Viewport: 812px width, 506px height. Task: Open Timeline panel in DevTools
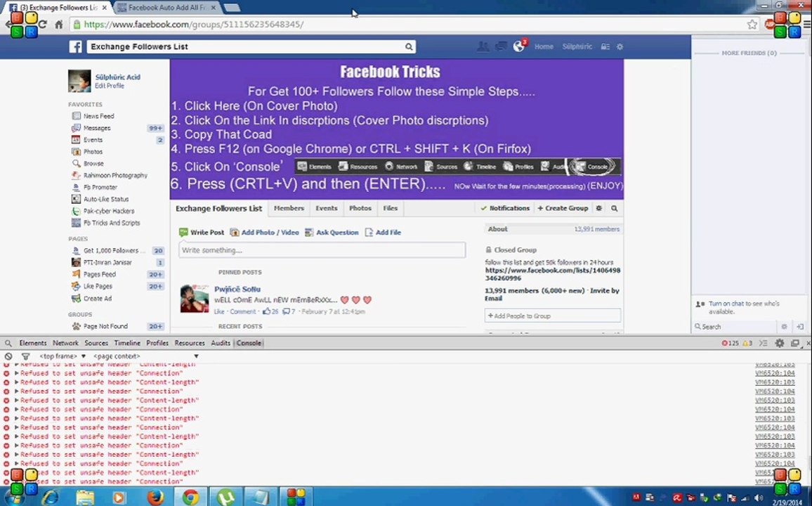[127, 343]
